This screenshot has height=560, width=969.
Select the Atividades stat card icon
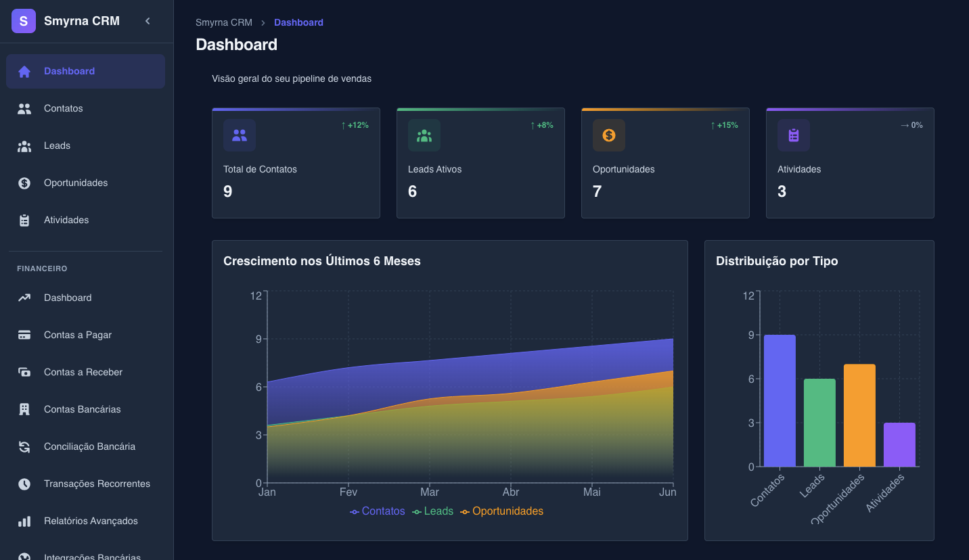[x=794, y=135]
